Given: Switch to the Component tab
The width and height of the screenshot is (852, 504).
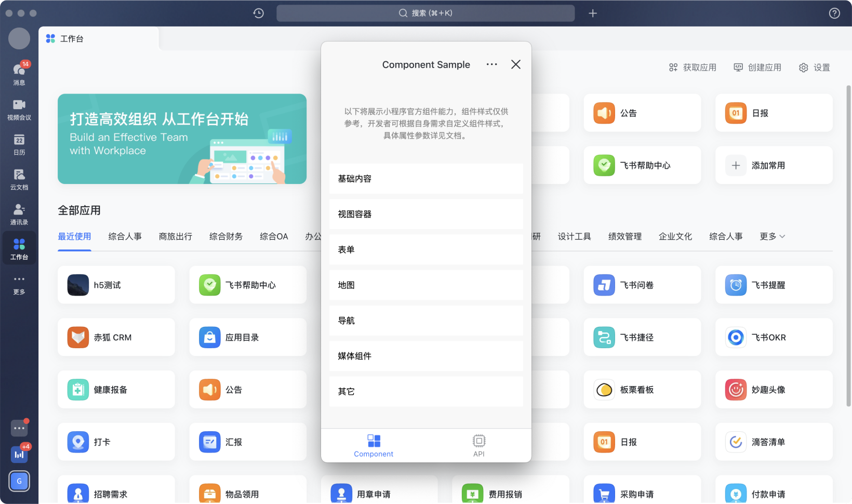Looking at the screenshot, I should 374,446.
